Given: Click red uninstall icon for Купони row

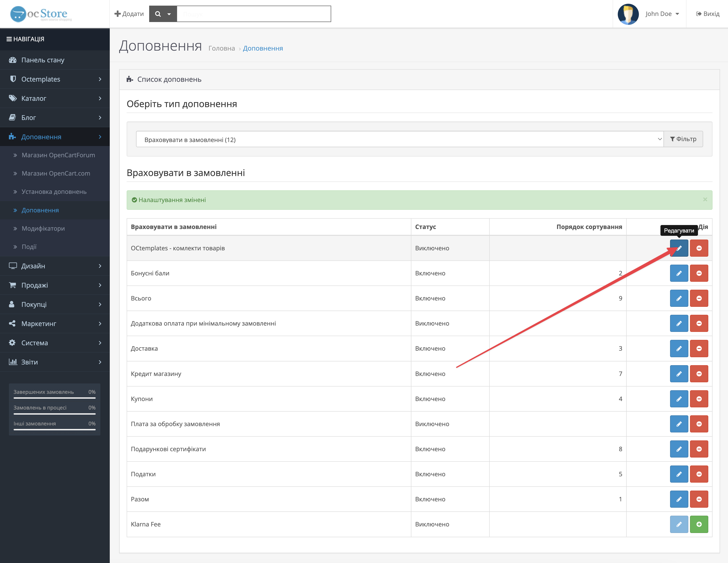Looking at the screenshot, I should click(699, 399).
